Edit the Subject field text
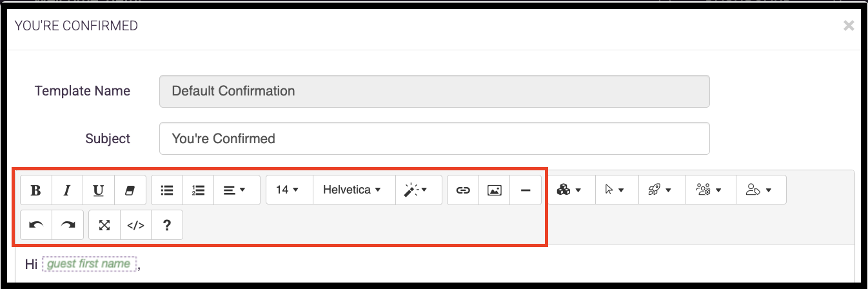Viewport: 868px width, 289px height. point(435,139)
